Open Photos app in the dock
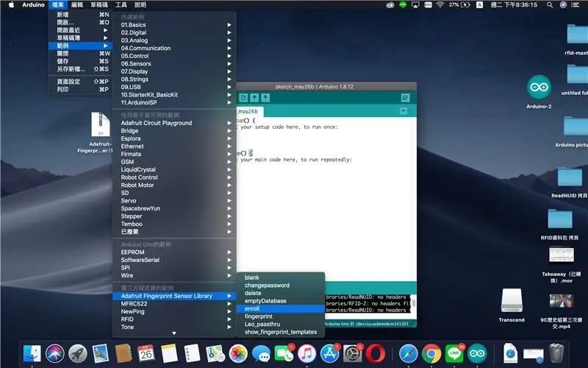The width and height of the screenshot is (588, 368). pyautogui.click(x=238, y=354)
